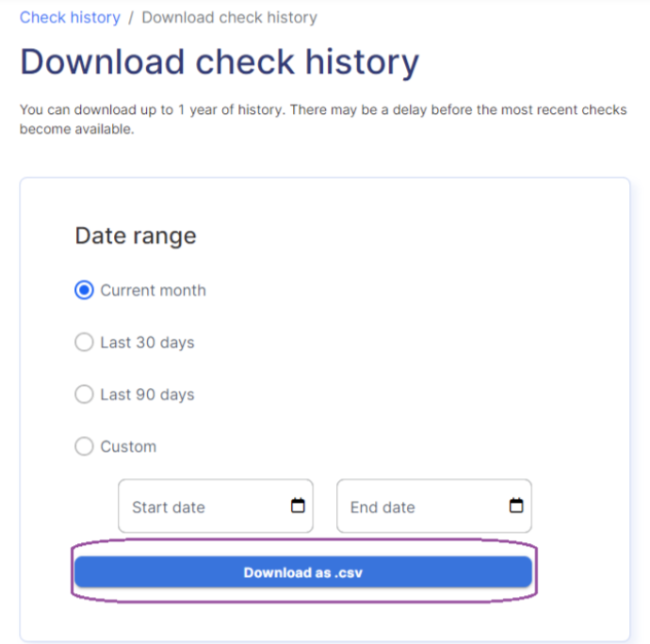Pick the Last 90 days radio button

84,394
